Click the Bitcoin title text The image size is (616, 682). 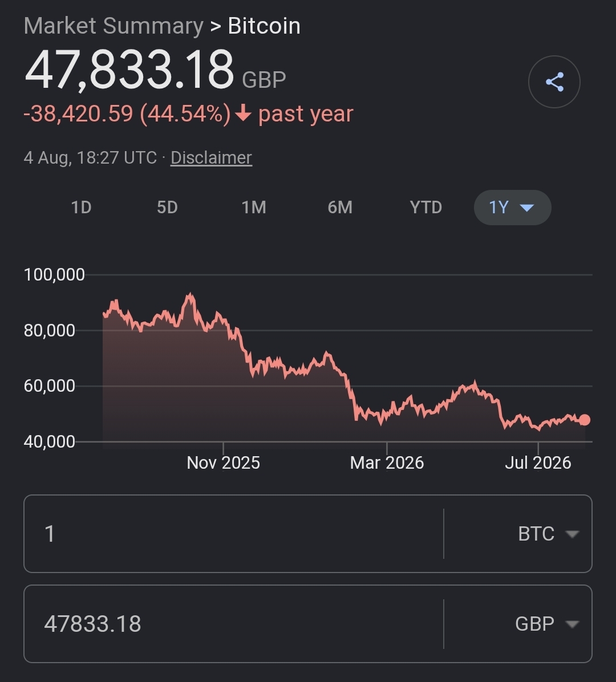click(x=264, y=26)
